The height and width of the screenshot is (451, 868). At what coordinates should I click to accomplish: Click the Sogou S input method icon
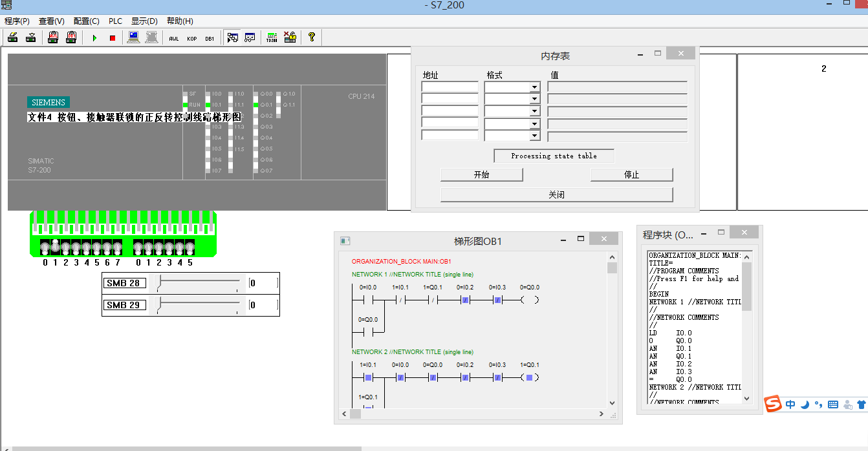[773, 404]
